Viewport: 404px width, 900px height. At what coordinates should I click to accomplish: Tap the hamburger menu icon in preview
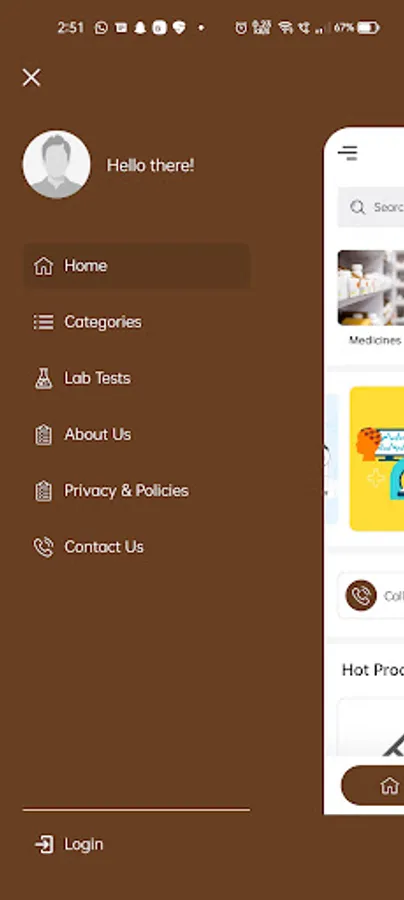tap(348, 153)
